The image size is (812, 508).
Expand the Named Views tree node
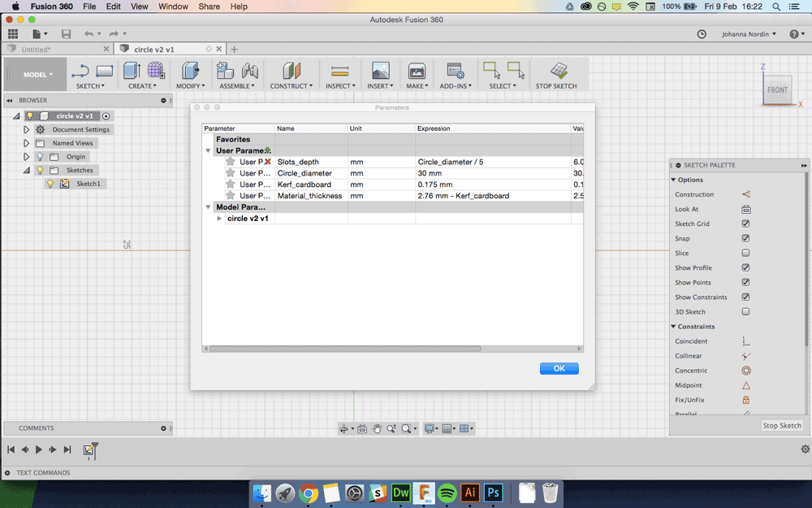(x=27, y=143)
